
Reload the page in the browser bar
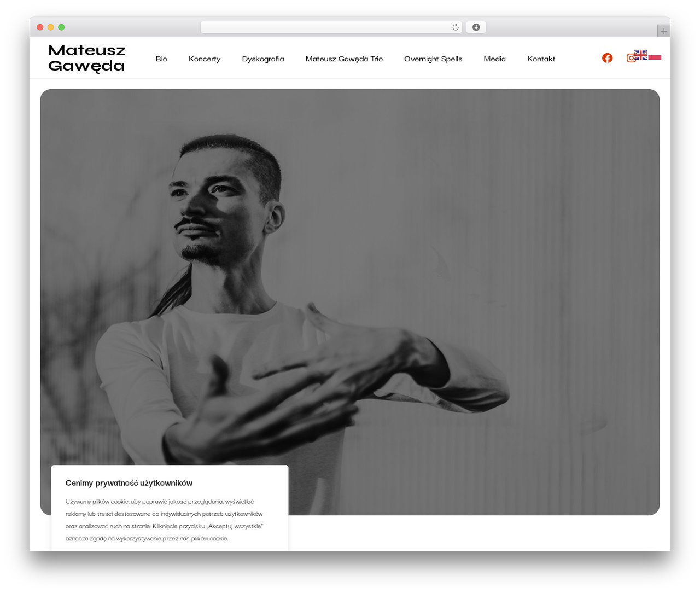pyautogui.click(x=456, y=27)
